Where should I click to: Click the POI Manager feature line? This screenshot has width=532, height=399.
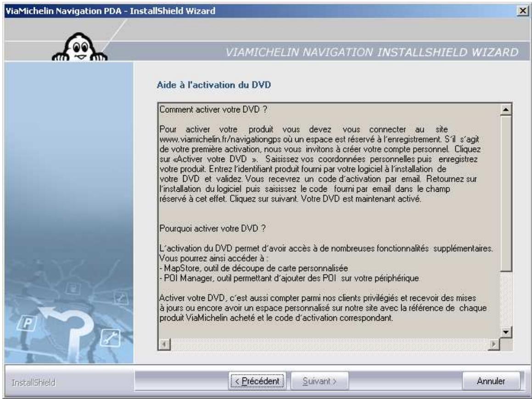(x=290, y=278)
